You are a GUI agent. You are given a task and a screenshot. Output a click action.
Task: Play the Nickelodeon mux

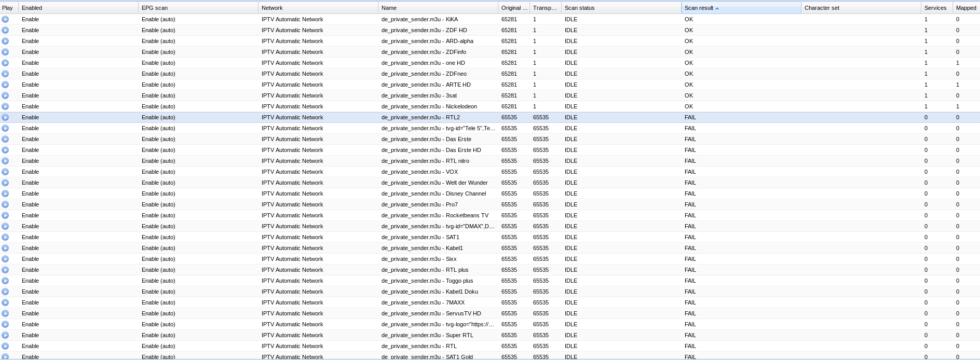tap(5, 106)
